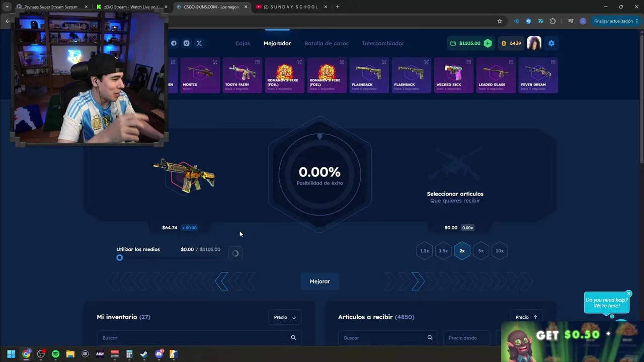Screen dimensions: 644x362
Task: Click the Chrome profile avatar icon
Action: [x=583, y=21]
